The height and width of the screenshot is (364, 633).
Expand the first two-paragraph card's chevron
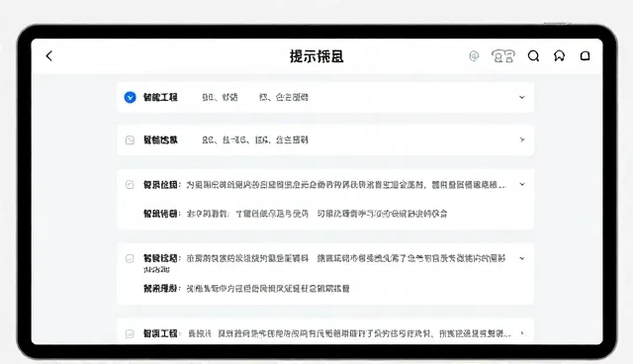(x=522, y=184)
